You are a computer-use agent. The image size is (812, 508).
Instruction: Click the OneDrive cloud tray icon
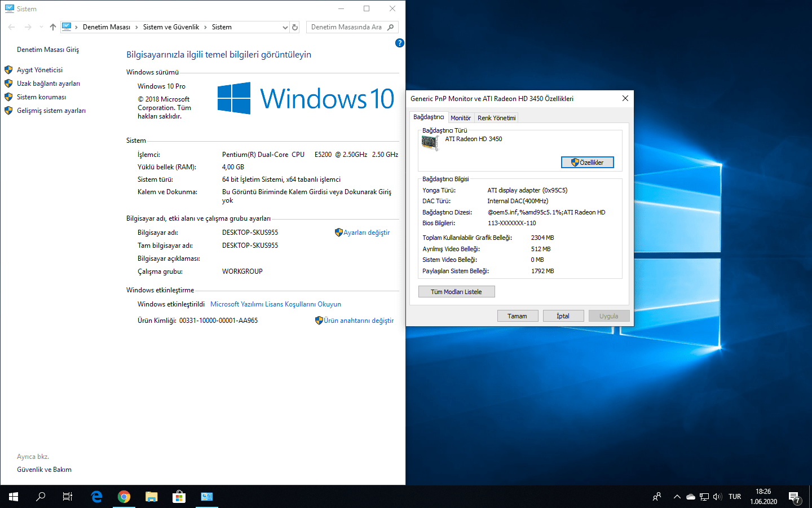click(x=691, y=497)
